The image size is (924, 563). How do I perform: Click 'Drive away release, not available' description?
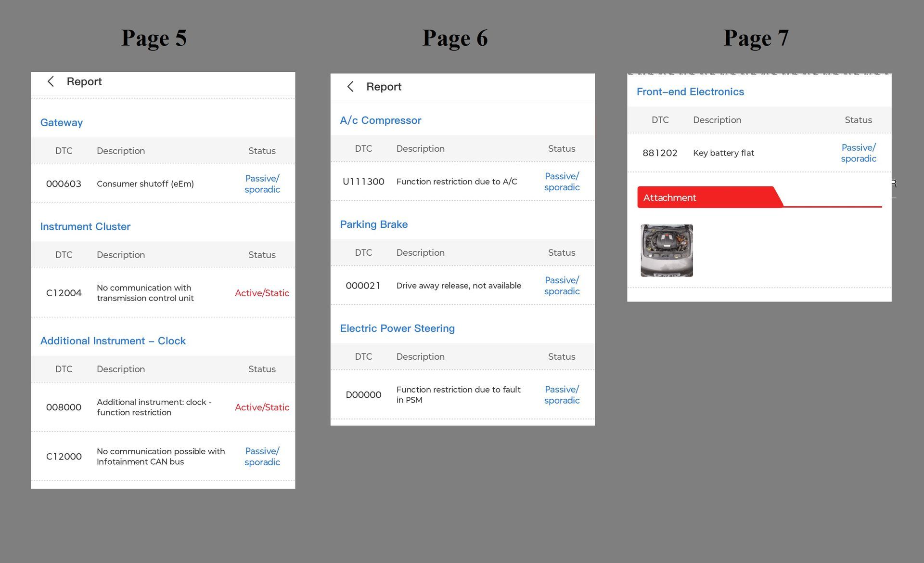click(459, 286)
